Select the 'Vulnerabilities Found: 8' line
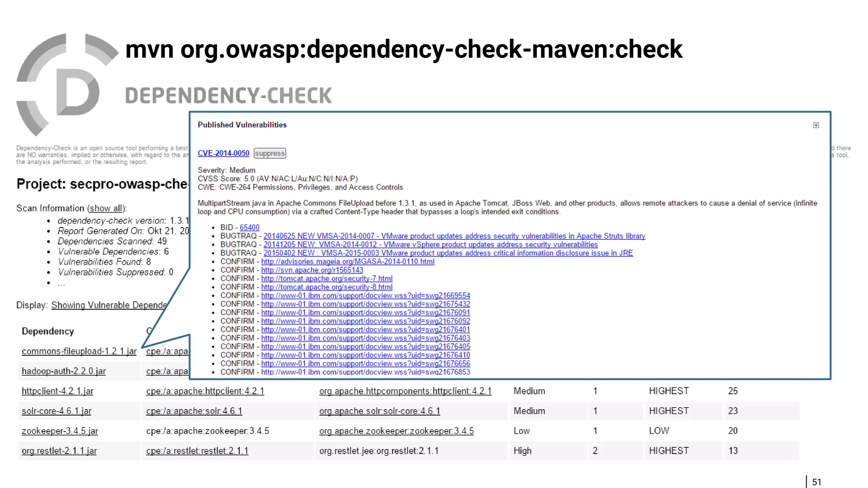Viewport: 868px width, 488px height. (104, 262)
